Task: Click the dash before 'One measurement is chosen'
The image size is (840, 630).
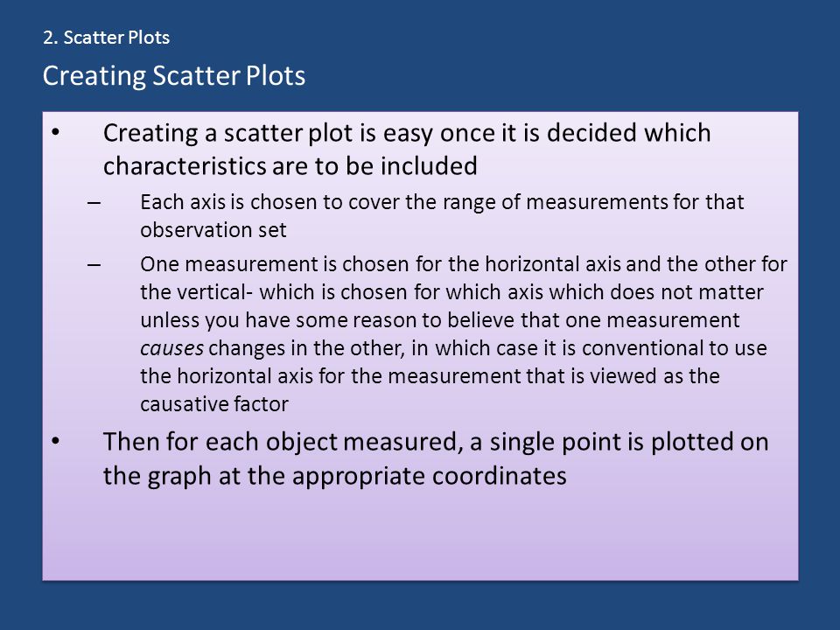Action: [94, 265]
